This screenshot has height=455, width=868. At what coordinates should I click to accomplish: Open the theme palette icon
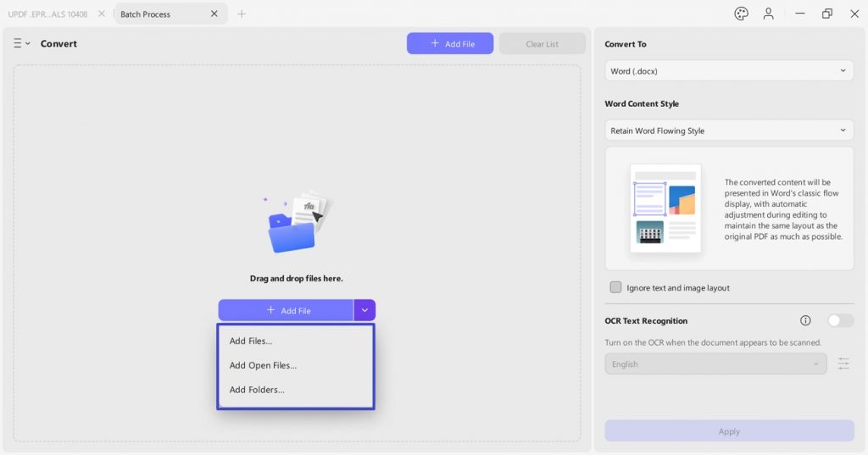742,14
